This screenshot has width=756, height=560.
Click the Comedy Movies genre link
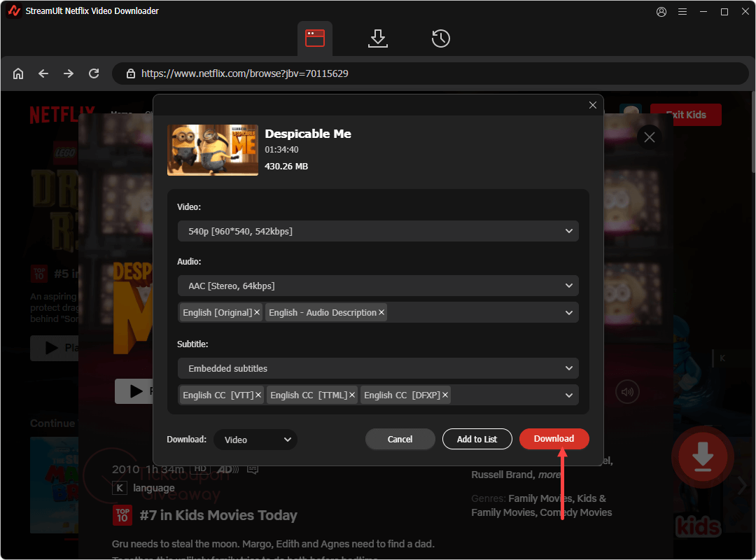pos(575,512)
